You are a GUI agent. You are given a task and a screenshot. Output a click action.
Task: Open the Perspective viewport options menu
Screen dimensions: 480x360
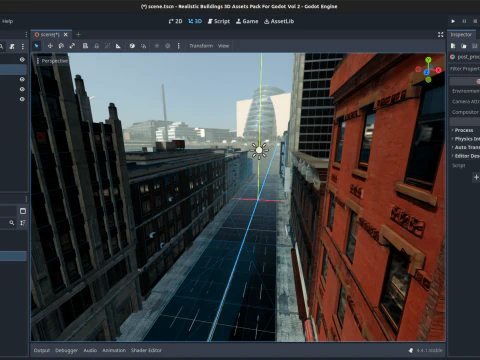click(x=52, y=61)
